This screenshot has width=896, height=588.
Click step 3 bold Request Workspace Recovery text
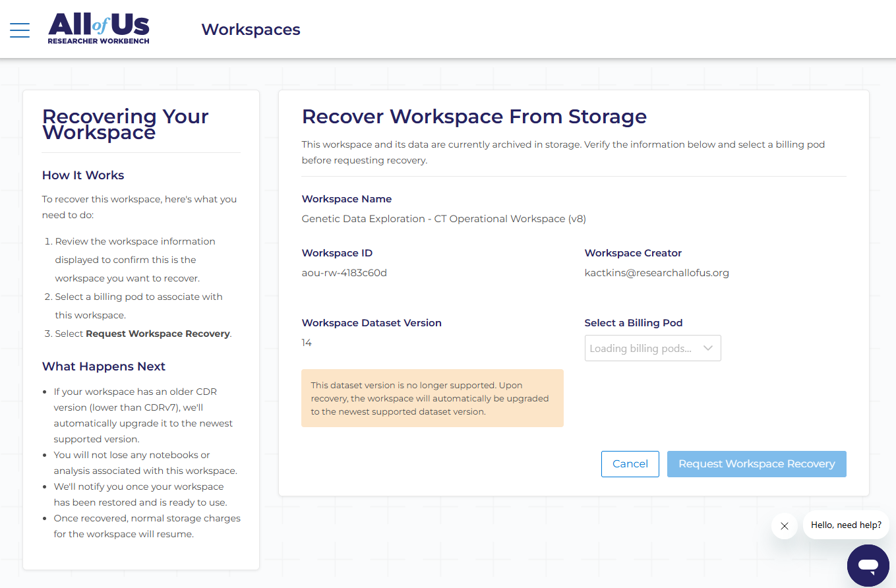(158, 334)
